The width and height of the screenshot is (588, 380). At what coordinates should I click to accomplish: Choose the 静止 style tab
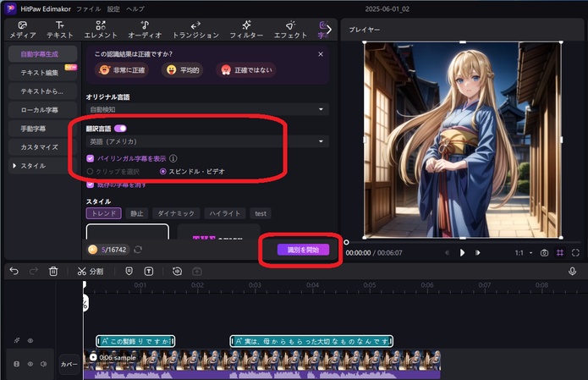tap(137, 213)
